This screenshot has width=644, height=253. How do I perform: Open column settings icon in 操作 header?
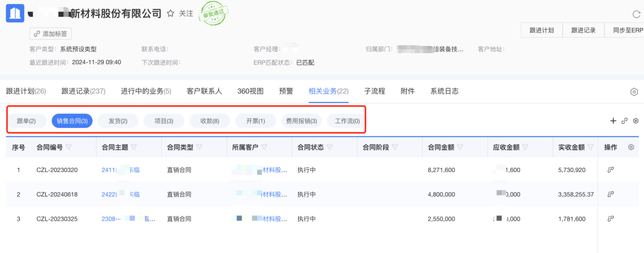click(x=631, y=147)
